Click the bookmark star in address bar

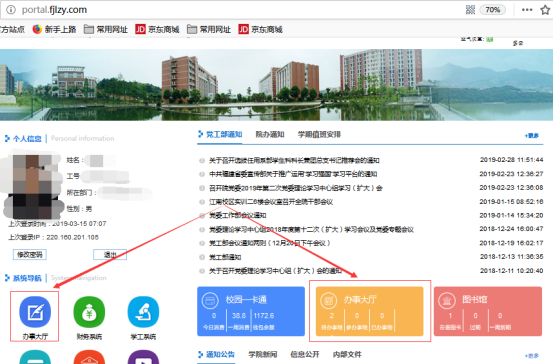545,10
